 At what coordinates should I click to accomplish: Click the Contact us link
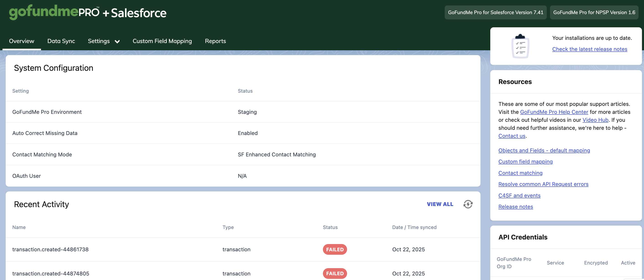click(512, 136)
